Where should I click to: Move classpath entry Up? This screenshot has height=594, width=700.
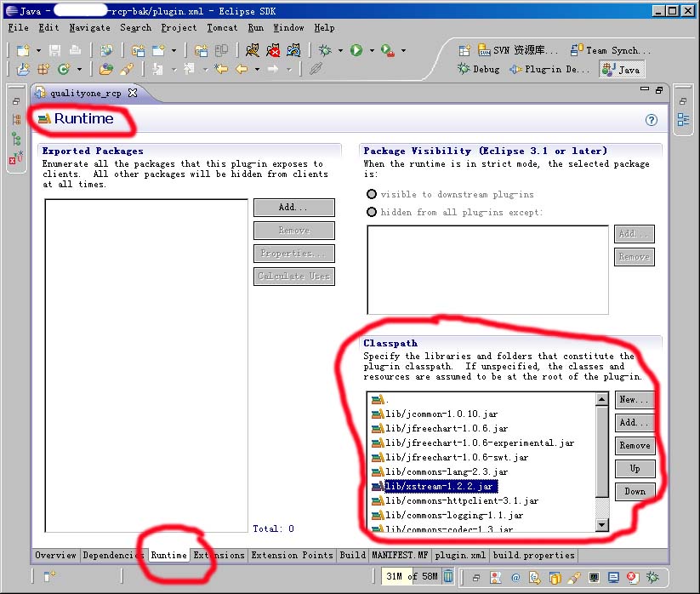pos(635,469)
